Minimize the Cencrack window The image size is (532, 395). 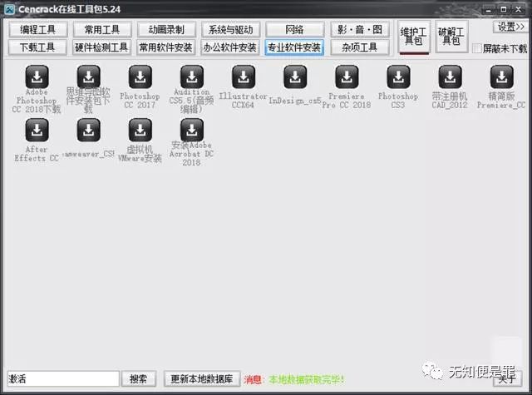coord(489,10)
